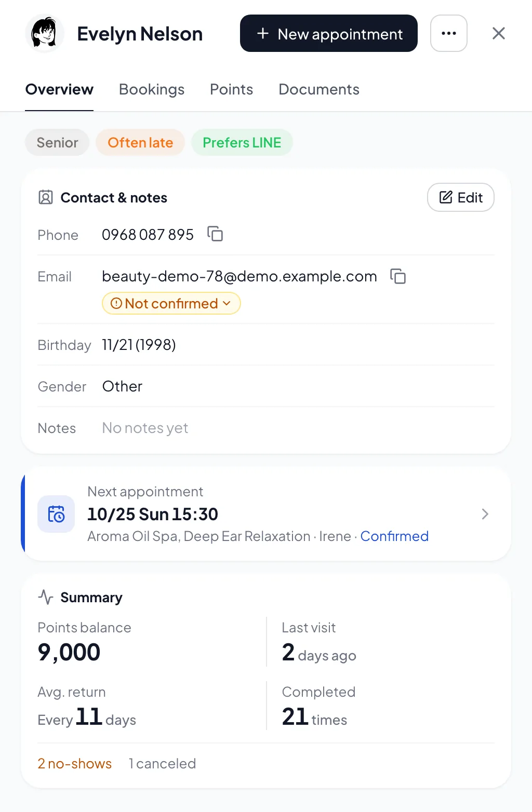Expand the Not confirmed email status dropdown
532x812 pixels.
click(x=171, y=303)
